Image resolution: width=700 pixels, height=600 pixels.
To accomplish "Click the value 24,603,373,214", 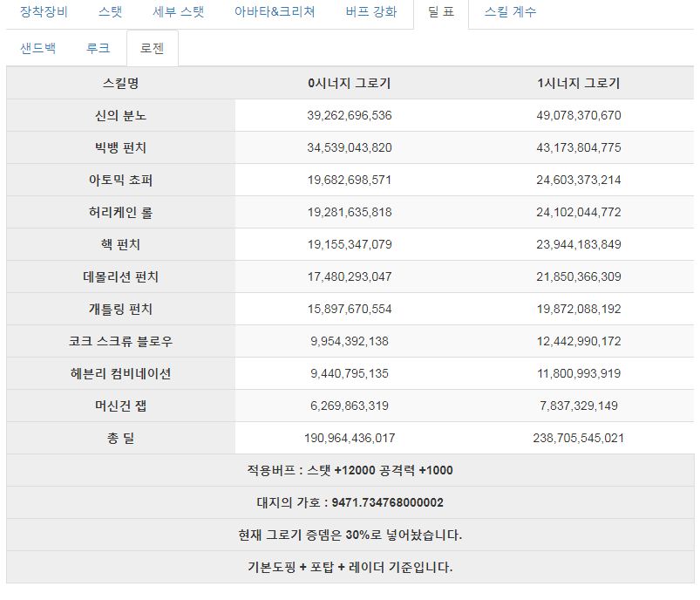I will pos(579,180).
